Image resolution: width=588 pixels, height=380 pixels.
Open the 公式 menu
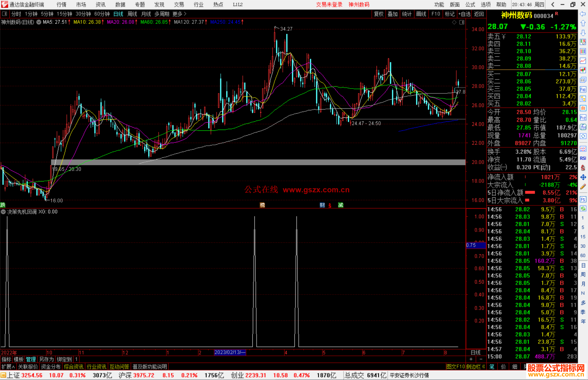[470, 5]
